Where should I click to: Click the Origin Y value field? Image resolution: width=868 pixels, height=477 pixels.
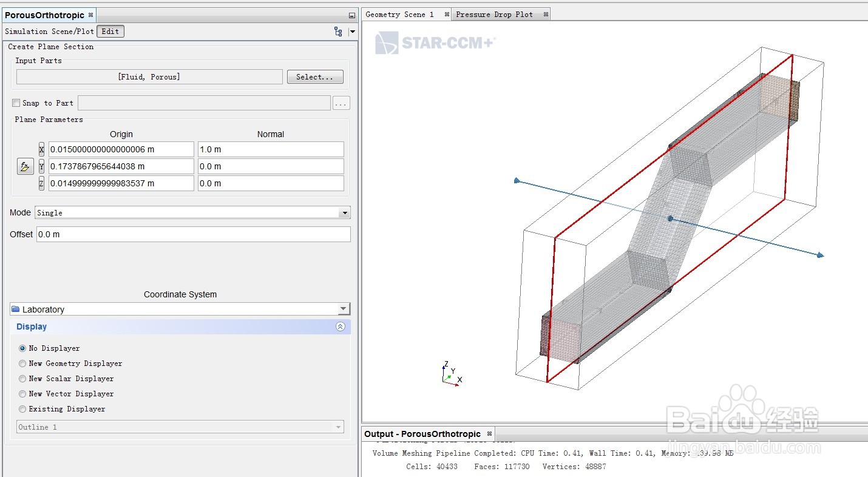tap(121, 166)
